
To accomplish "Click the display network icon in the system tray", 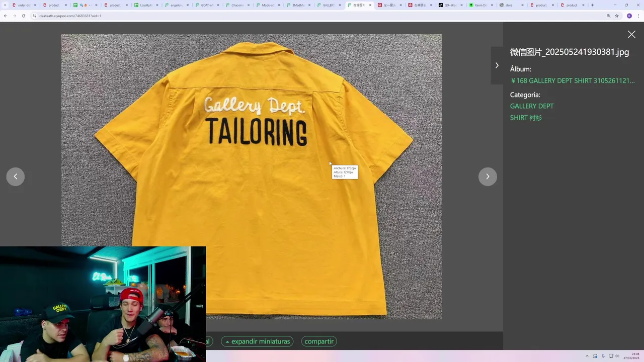I will (611, 356).
